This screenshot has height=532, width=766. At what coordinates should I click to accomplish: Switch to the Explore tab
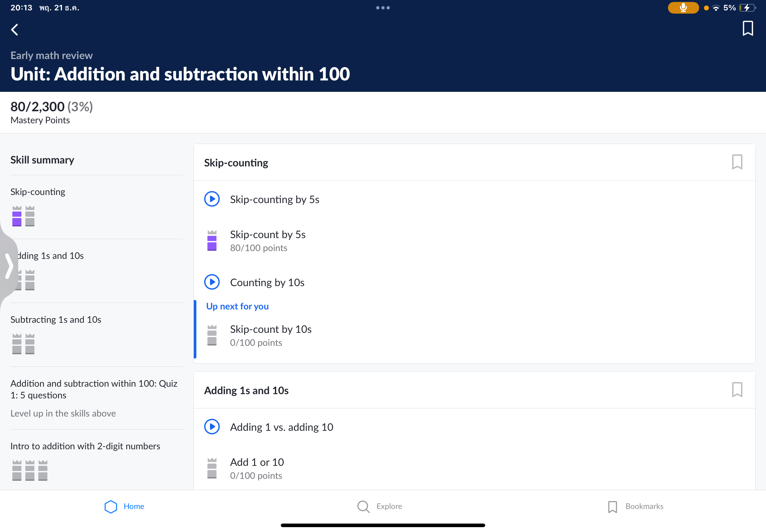[x=379, y=506]
